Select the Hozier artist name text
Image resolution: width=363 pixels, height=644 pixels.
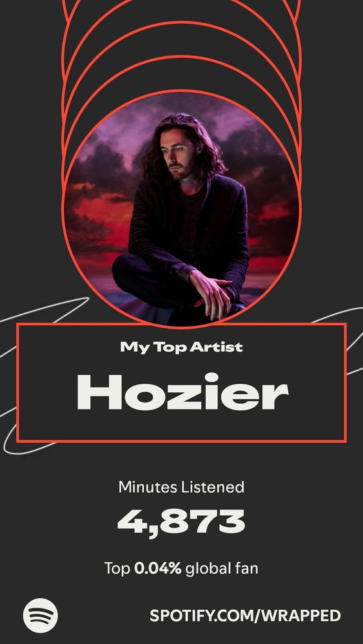point(182,392)
